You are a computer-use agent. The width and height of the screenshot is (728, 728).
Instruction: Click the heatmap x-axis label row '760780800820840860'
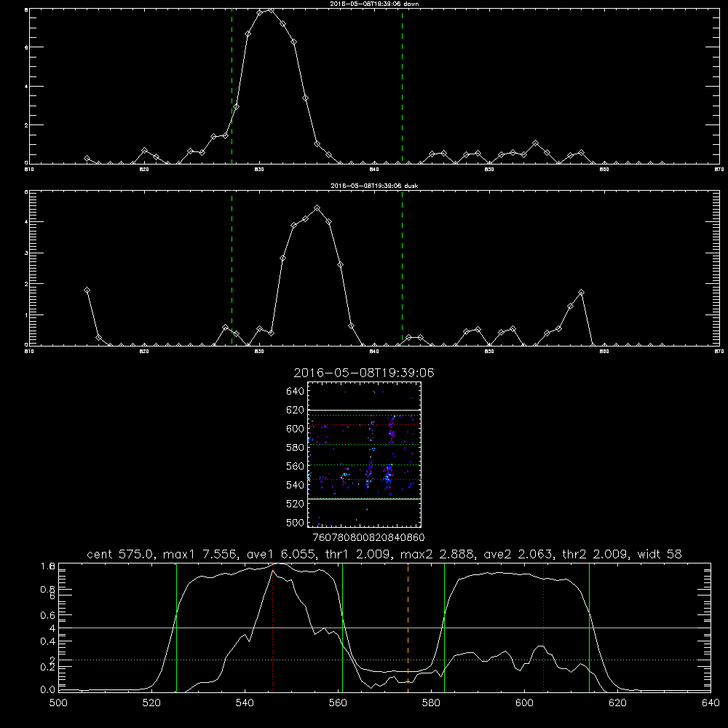(x=368, y=538)
